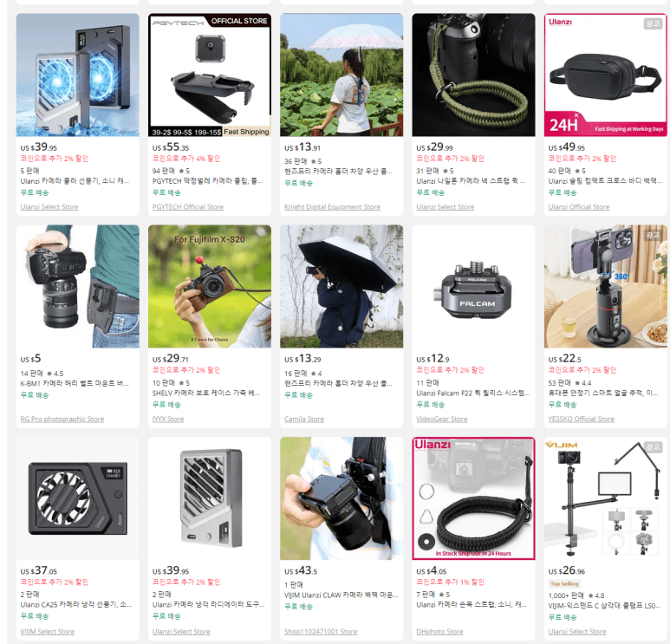Click the US $39.95 silver radiator image
670x644 pixels.
210,498
